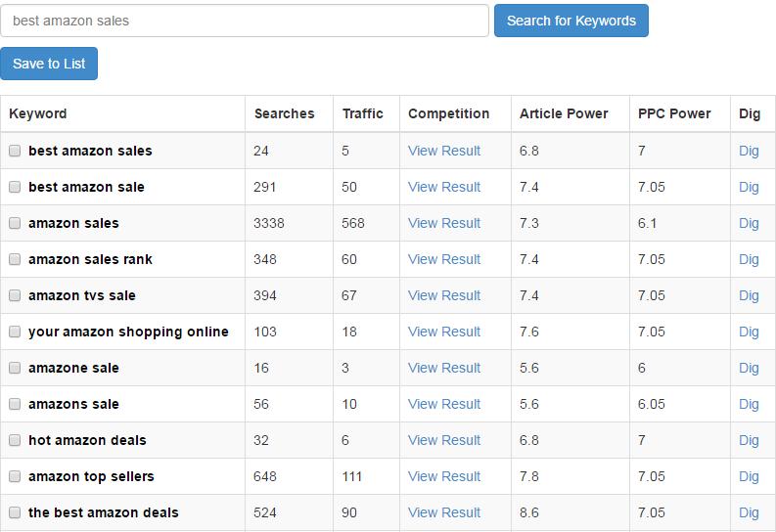Image resolution: width=776 pixels, height=532 pixels.
Task: Click Dig in the 'amazons sale' row
Action: [749, 404]
